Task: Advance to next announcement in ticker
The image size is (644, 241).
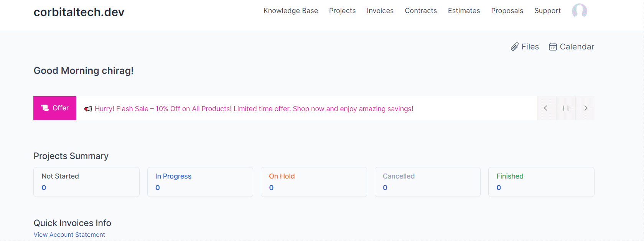Action: [x=586, y=108]
